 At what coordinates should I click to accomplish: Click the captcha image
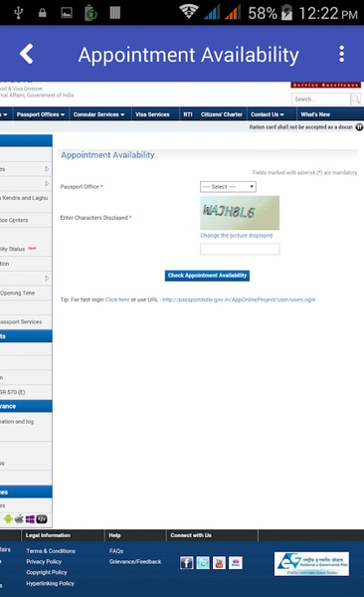[240, 213]
